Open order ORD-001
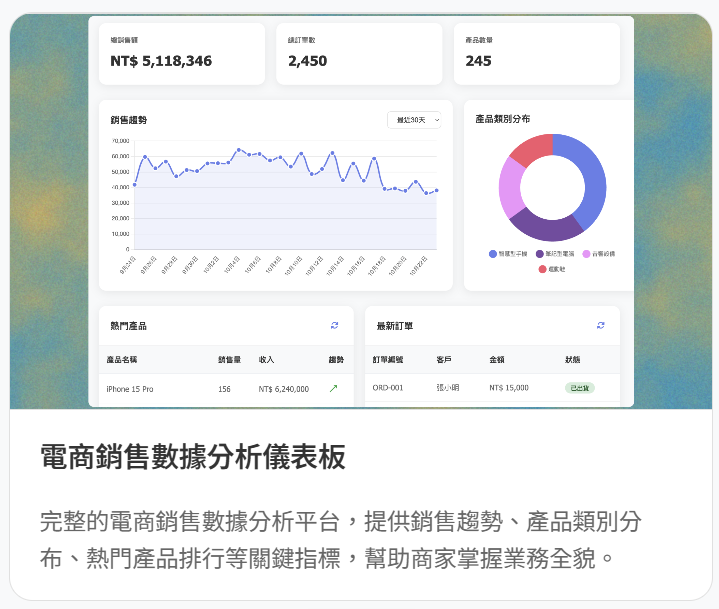Screen dimensions: 719x609 click(387, 388)
